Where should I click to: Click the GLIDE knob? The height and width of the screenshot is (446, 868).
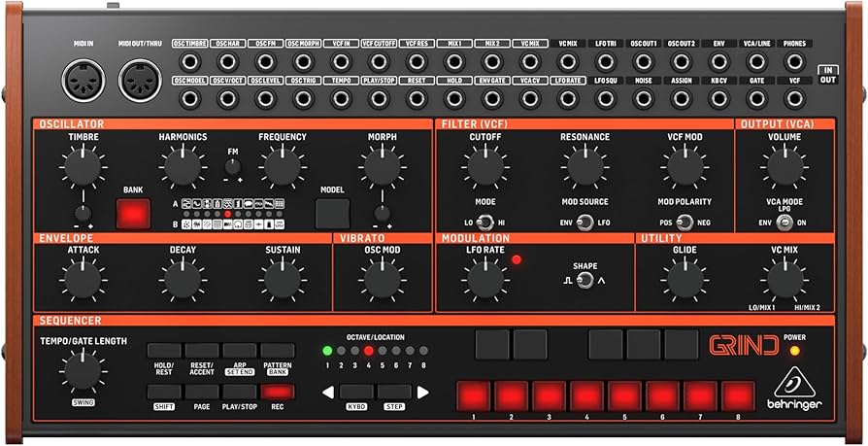click(684, 280)
